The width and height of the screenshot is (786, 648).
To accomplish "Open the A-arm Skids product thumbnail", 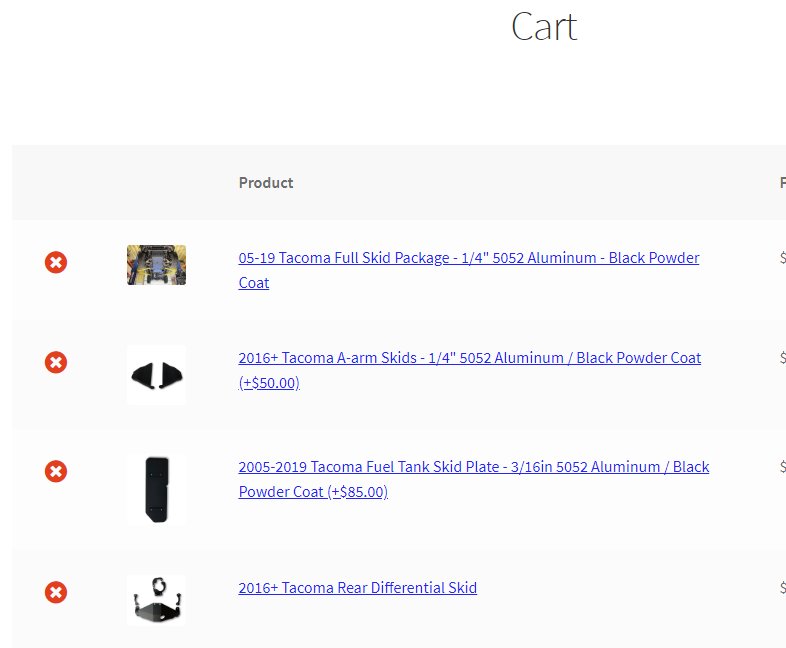I will point(156,375).
